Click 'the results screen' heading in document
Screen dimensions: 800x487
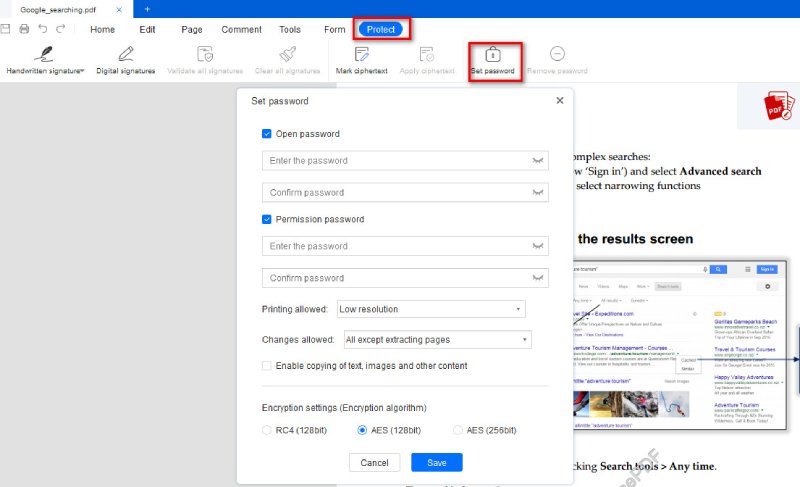pos(635,239)
